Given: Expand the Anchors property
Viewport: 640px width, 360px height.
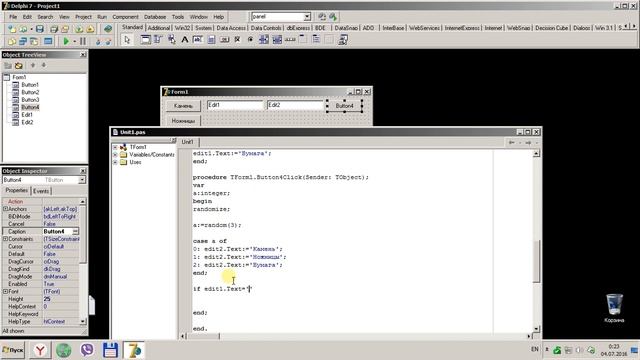Looking at the screenshot, I should tap(5, 209).
